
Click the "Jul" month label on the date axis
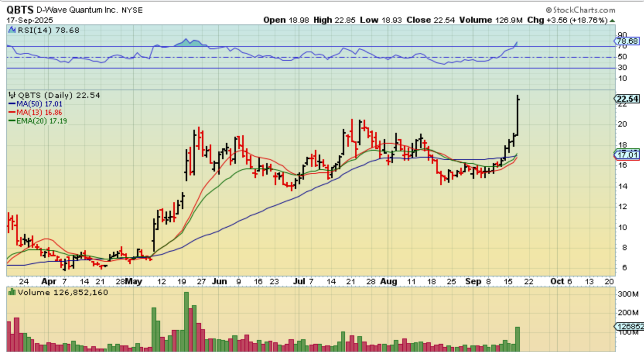point(299,282)
